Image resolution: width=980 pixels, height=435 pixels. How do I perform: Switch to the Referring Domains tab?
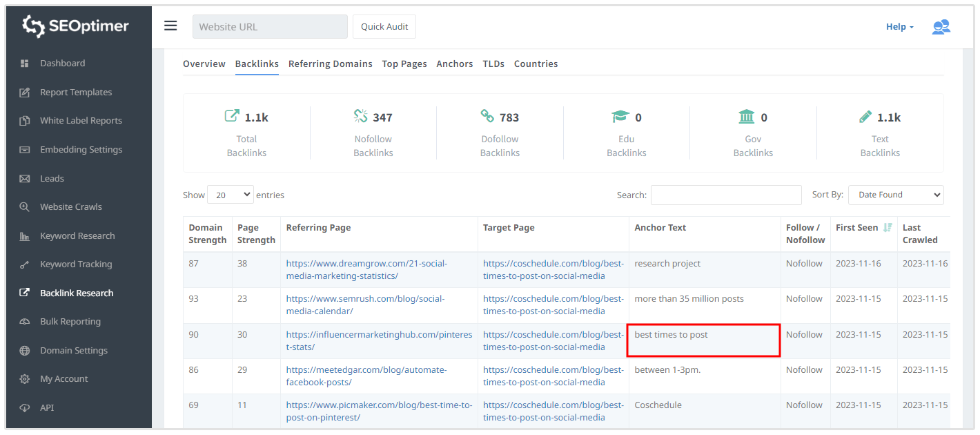point(330,64)
